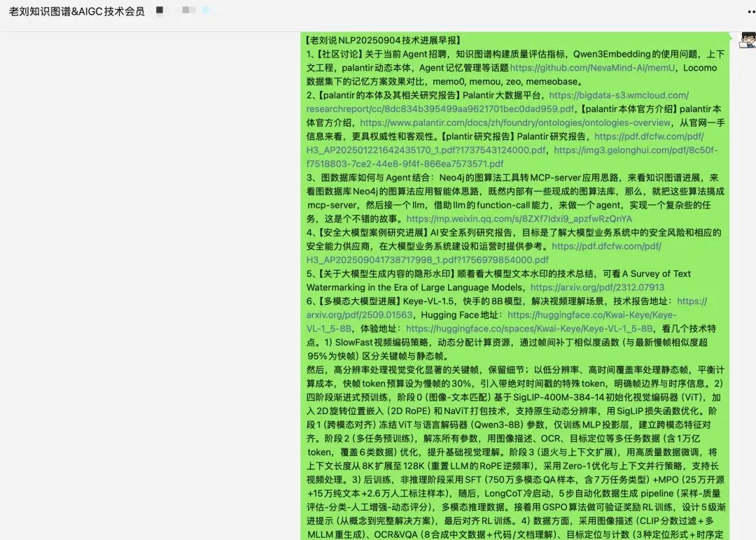Click the text 【palantir的本体及其相关研究报告】
This screenshot has height=540, width=756.
388,95
